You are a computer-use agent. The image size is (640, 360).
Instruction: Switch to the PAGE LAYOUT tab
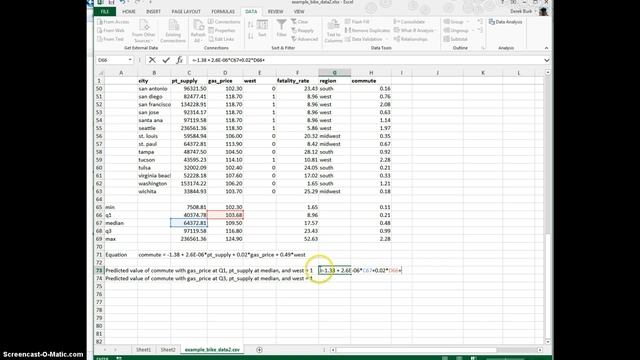(186, 11)
